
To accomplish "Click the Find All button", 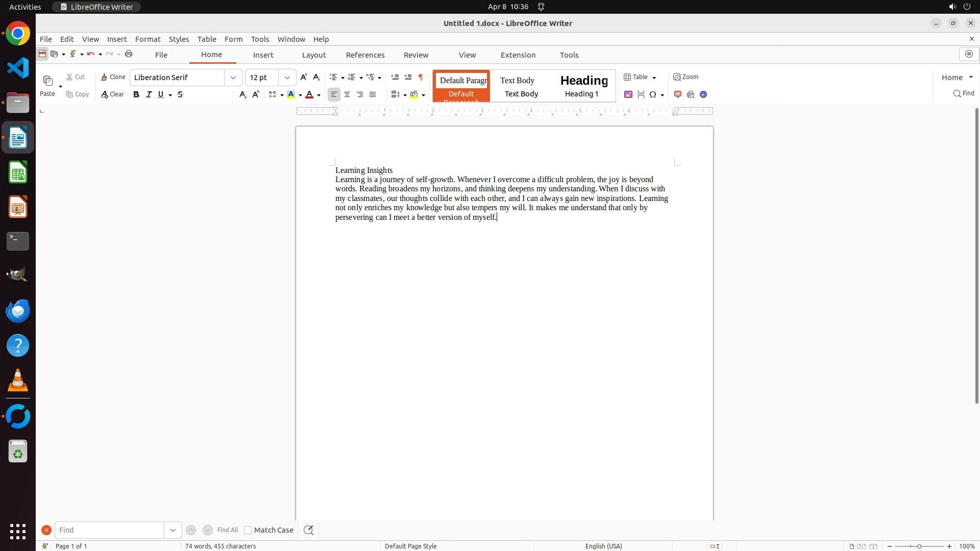I will coord(227,530).
